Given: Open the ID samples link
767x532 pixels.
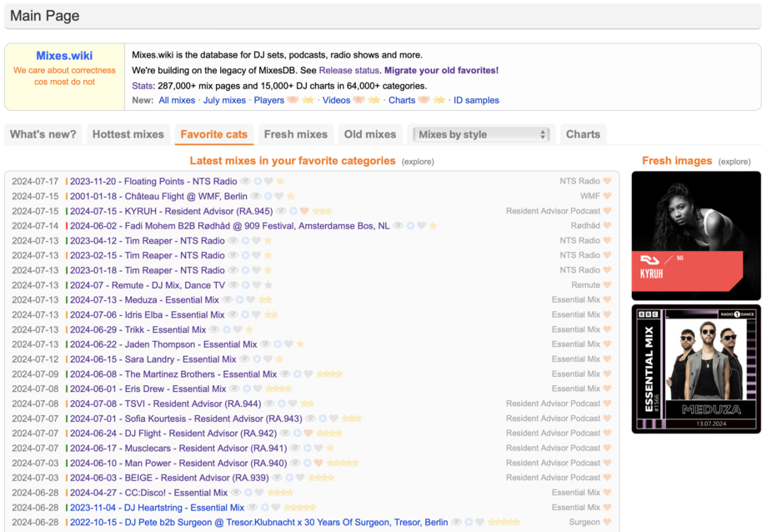Looking at the screenshot, I should (476, 100).
